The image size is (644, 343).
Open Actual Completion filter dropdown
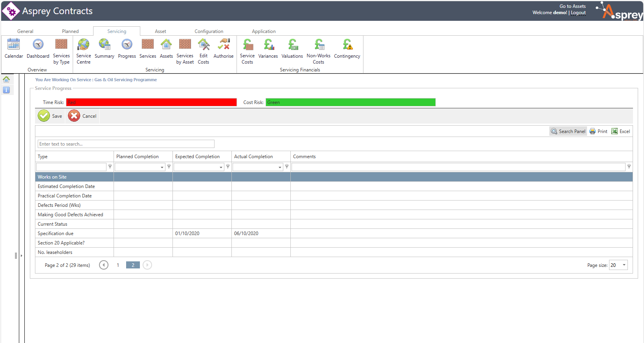click(280, 167)
